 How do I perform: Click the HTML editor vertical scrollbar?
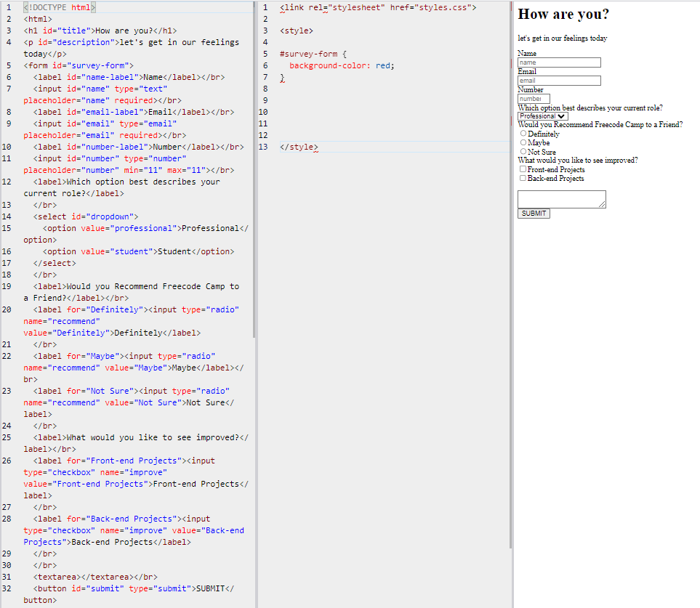254,169
